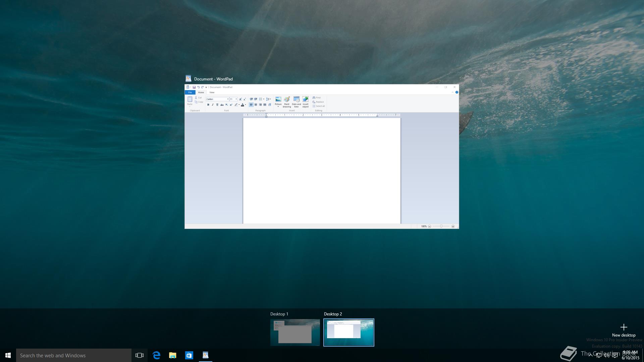Viewport: 644px width, 362px height.
Task: Open the font color dropdown arrow
Action: coord(246,105)
